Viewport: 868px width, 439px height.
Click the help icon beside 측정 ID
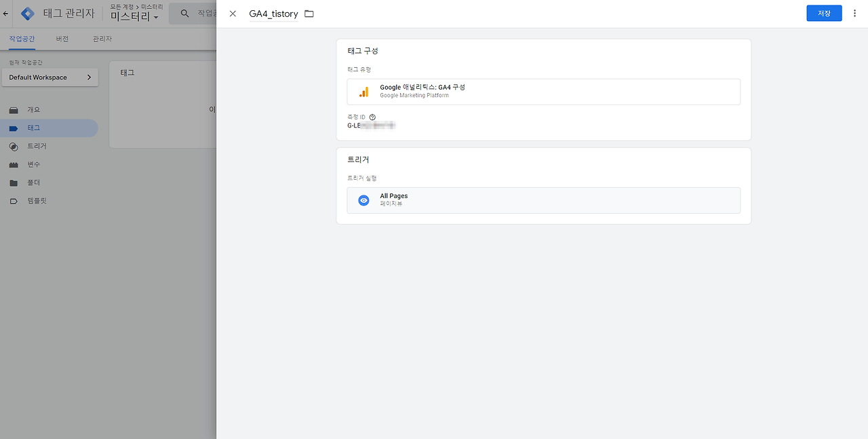click(372, 117)
